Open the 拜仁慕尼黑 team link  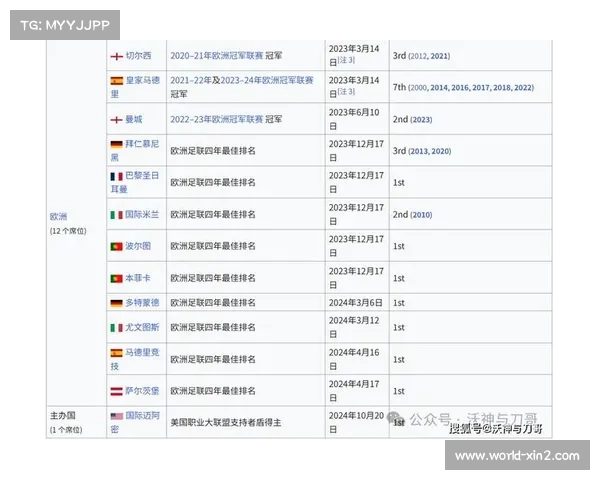click(135, 150)
